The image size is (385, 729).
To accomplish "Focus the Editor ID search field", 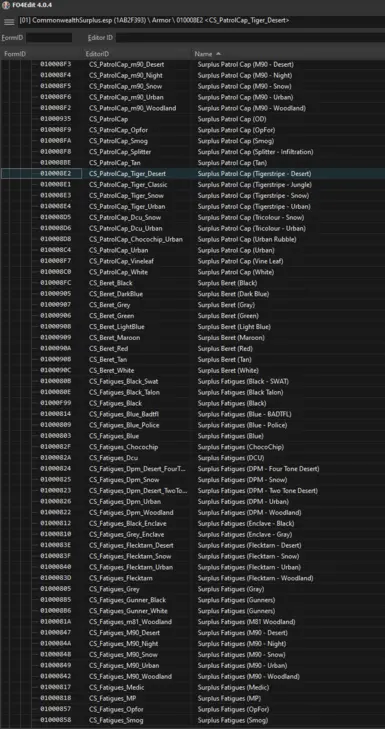I will [250, 38].
